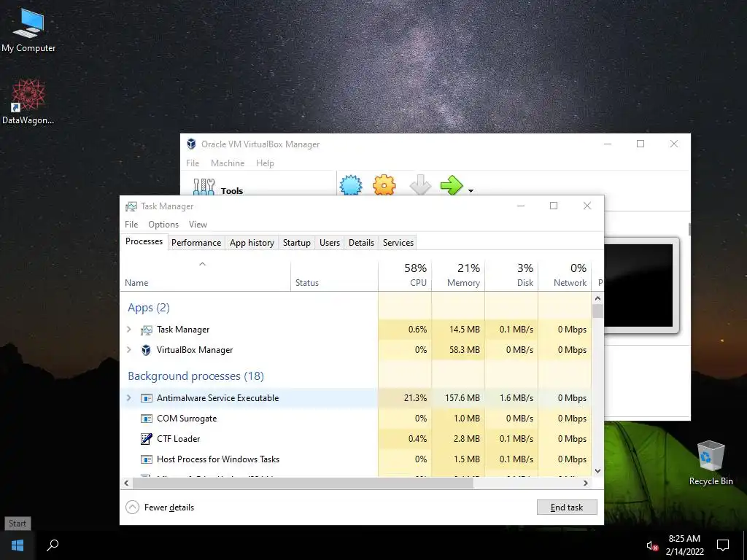Image resolution: width=747 pixels, height=560 pixels.
Task: Select the COM Surrogate row
Action: pyautogui.click(x=356, y=419)
